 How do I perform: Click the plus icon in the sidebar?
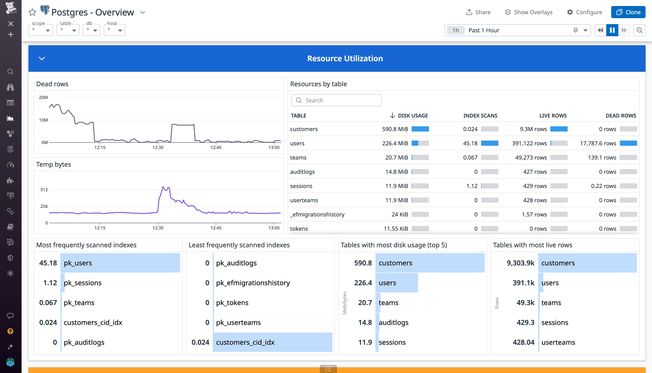pyautogui.click(x=11, y=35)
